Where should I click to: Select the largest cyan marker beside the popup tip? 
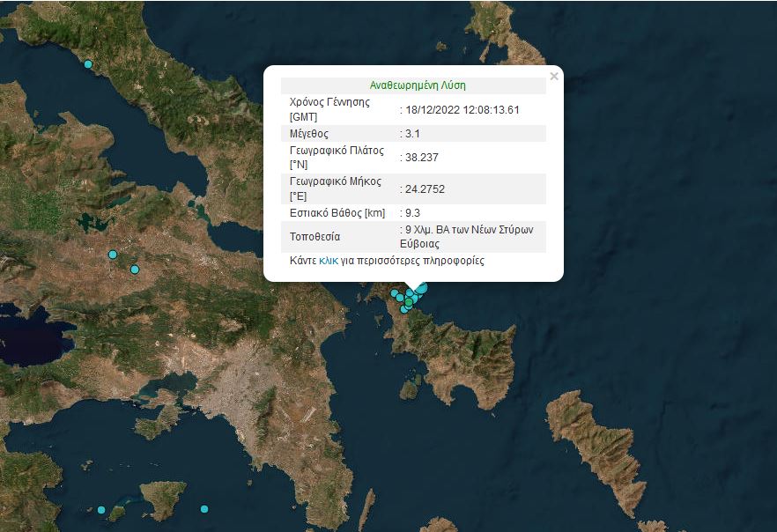coord(421,289)
